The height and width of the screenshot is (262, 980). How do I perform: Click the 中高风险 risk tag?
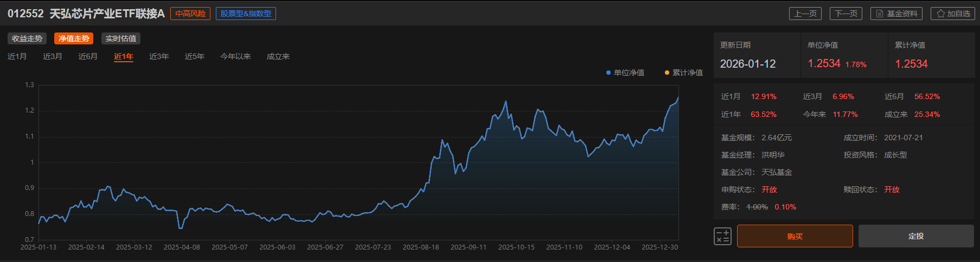[190, 14]
